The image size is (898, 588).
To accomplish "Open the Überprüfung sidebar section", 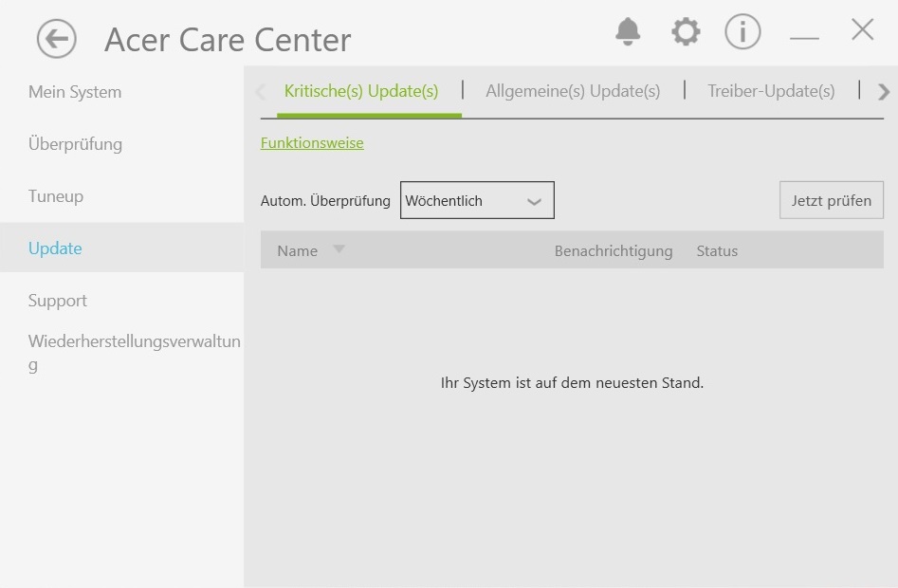I will click(x=76, y=144).
